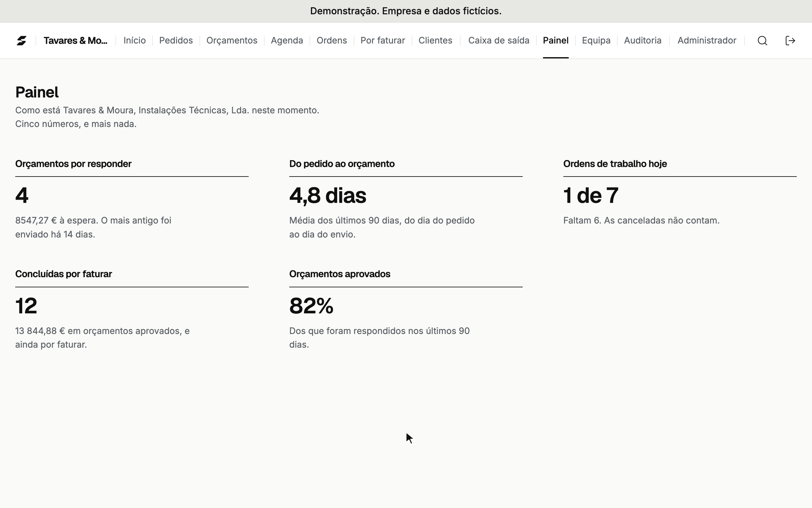Switch to the Auditoria tab
812x508 pixels.
(x=643, y=41)
